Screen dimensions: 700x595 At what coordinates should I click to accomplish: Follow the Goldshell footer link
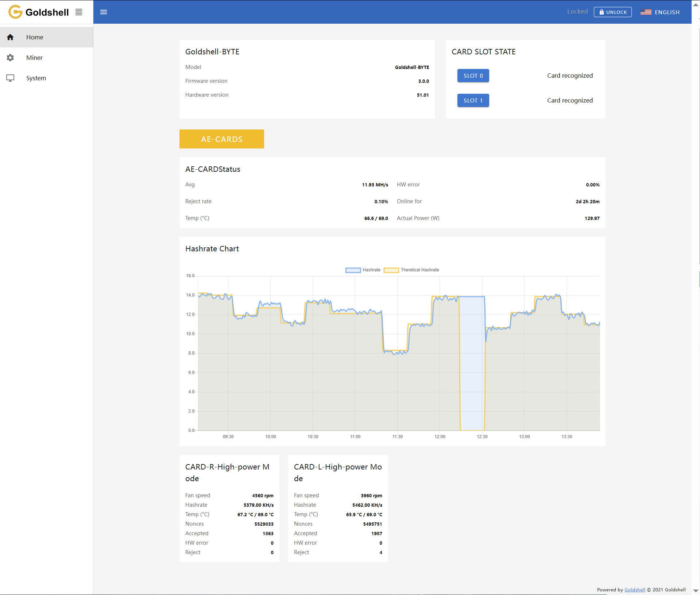click(x=635, y=590)
